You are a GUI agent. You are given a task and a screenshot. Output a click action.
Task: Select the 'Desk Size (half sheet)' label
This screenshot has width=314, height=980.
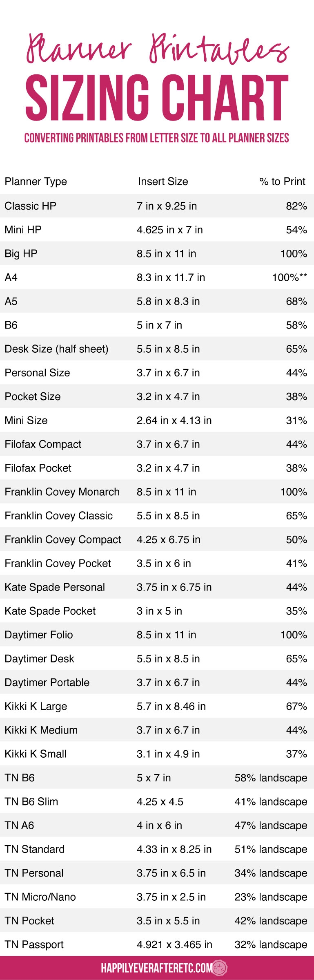point(57,349)
